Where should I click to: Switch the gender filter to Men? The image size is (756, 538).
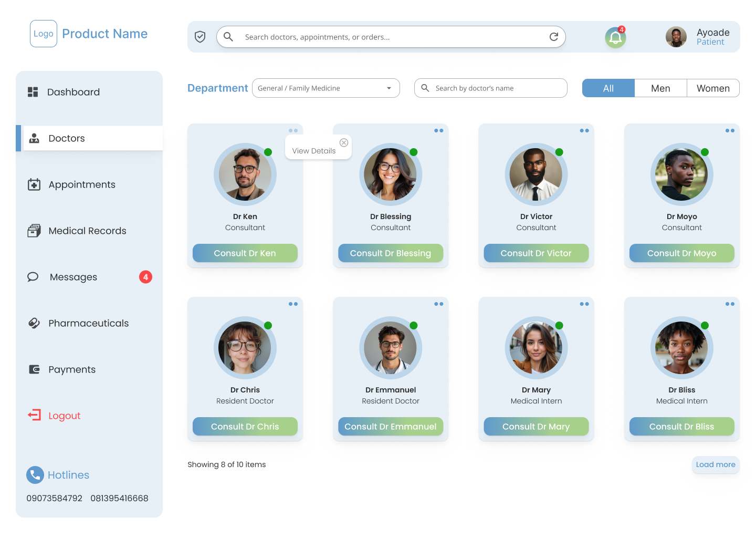pyautogui.click(x=660, y=88)
